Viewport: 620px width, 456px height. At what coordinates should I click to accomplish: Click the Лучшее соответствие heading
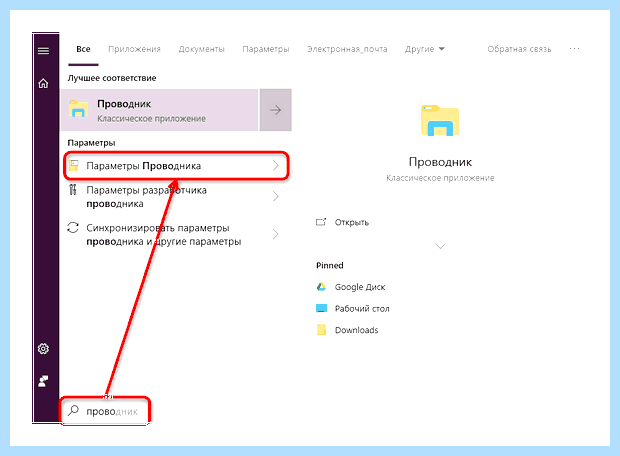click(112, 78)
